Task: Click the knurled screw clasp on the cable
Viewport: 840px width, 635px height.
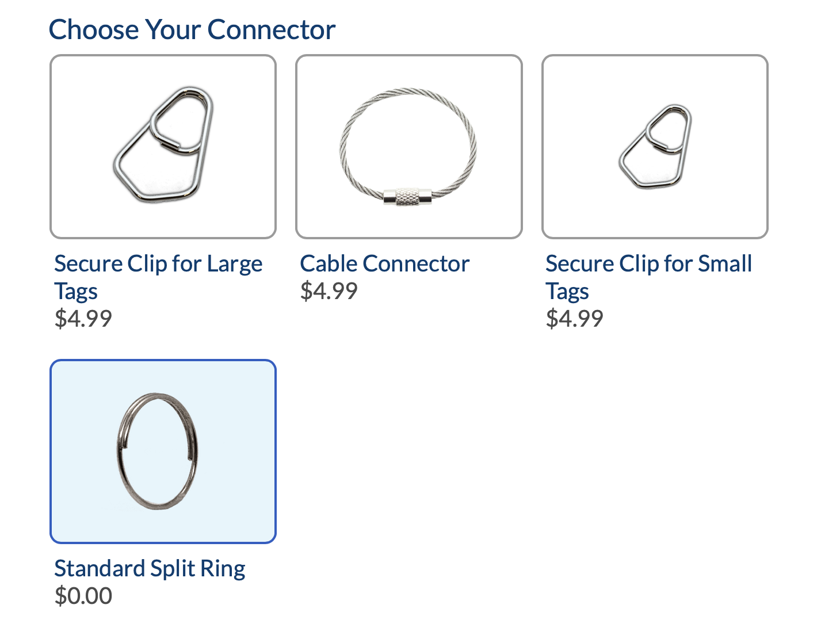Action: (407, 196)
